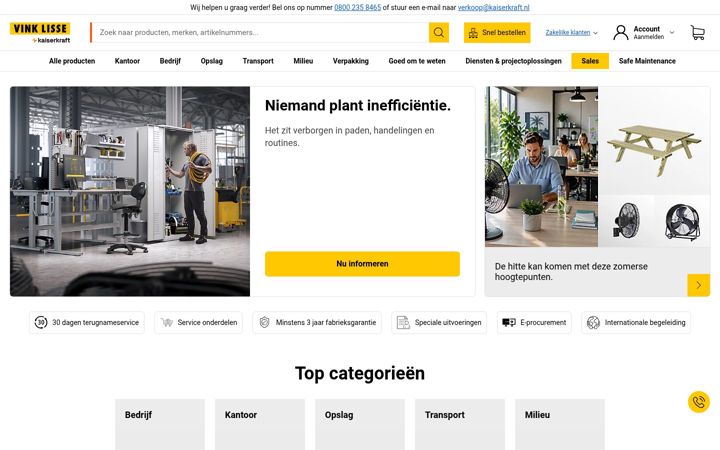Open the Milieu menu item
The image size is (720, 450).
[303, 61]
